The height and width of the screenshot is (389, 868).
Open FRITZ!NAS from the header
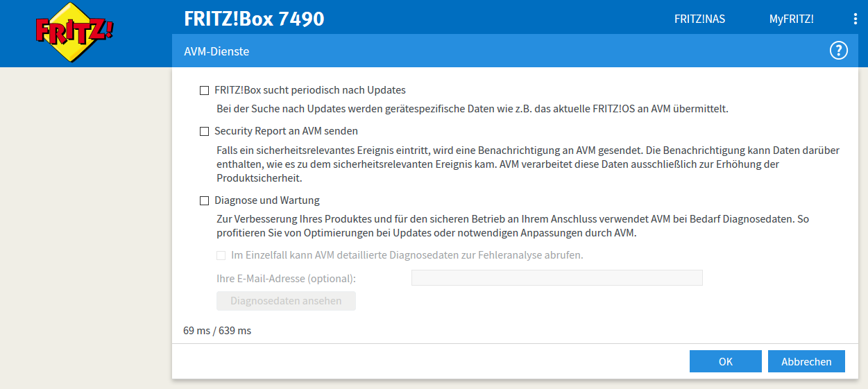(x=699, y=19)
